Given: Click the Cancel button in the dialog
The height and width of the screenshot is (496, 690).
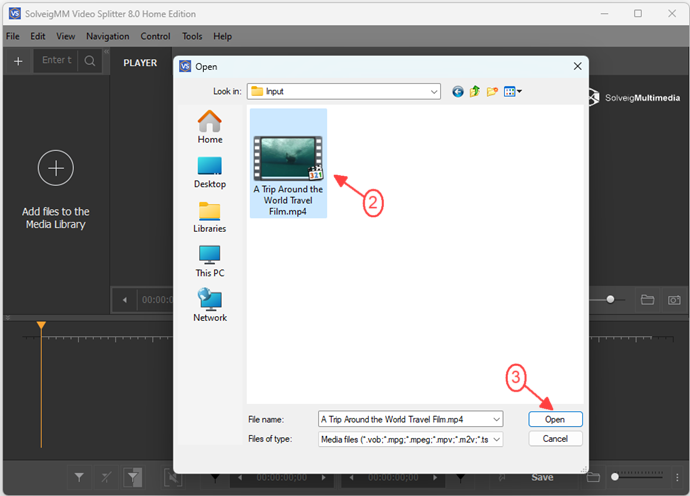Looking at the screenshot, I should [555, 439].
